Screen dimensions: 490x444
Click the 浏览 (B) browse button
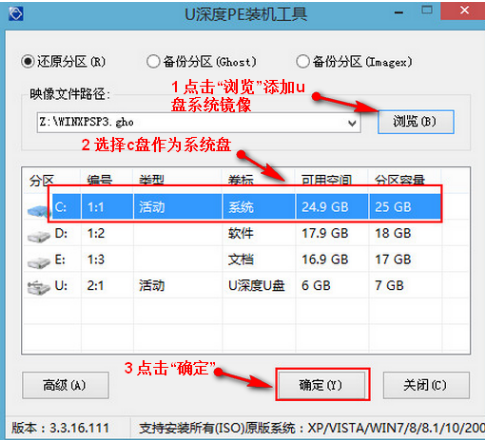[416, 122]
